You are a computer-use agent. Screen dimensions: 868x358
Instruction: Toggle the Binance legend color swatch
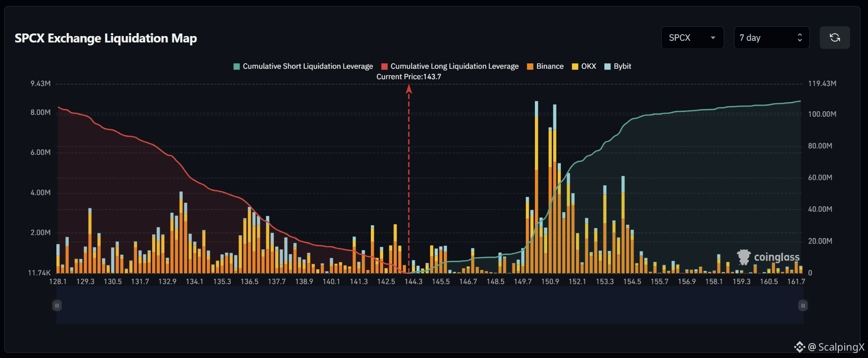pos(530,67)
